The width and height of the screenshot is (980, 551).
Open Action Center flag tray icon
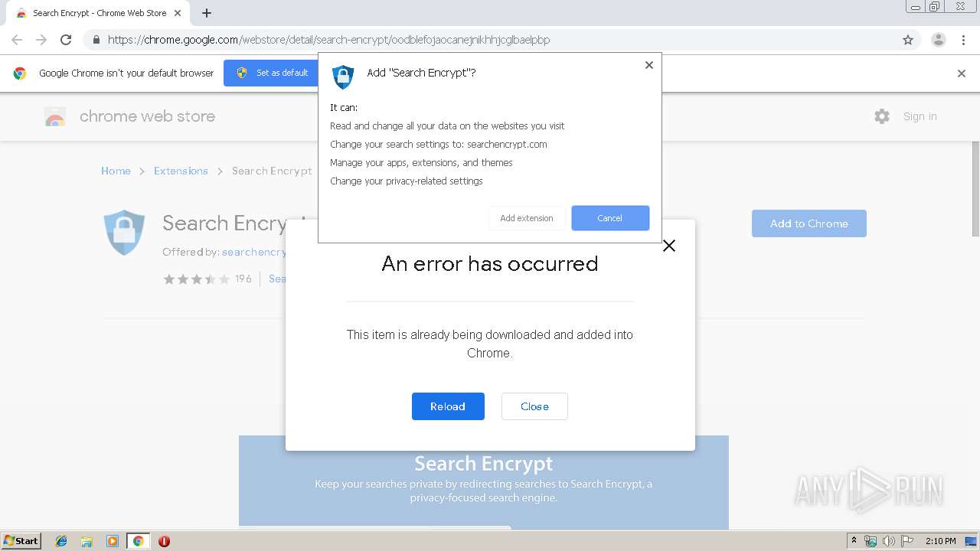pyautogui.click(x=907, y=541)
